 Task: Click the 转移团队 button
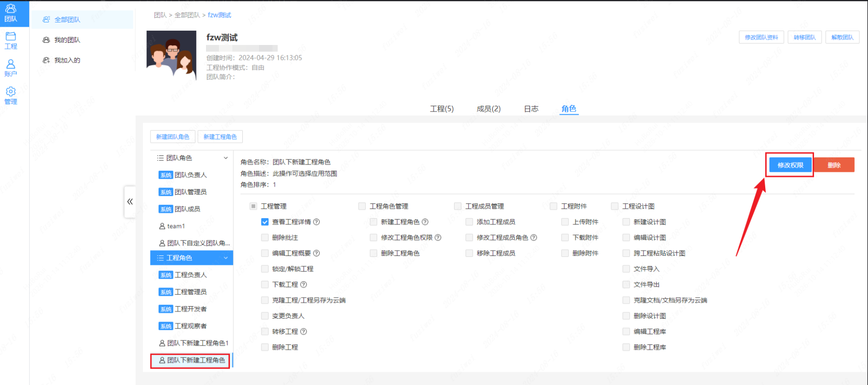point(804,37)
